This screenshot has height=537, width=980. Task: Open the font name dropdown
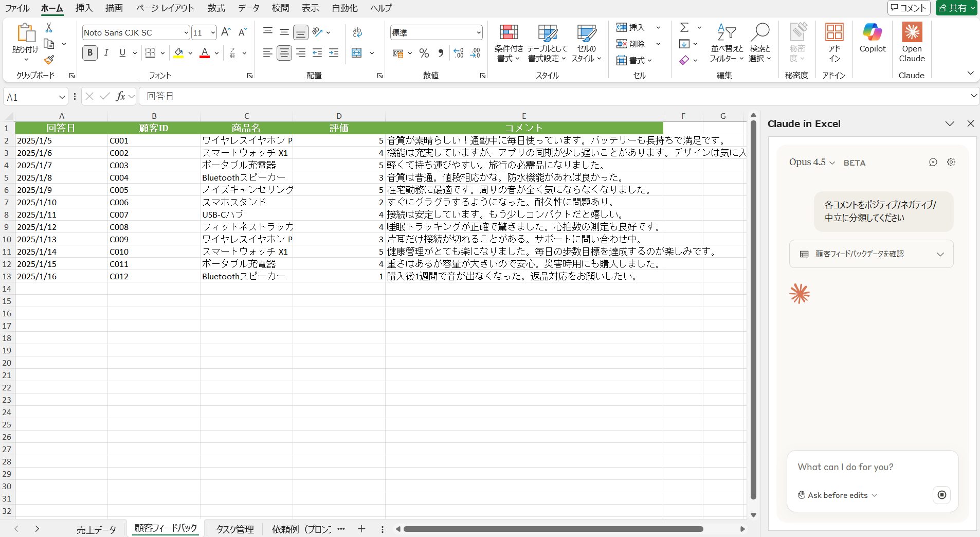pyautogui.click(x=186, y=33)
